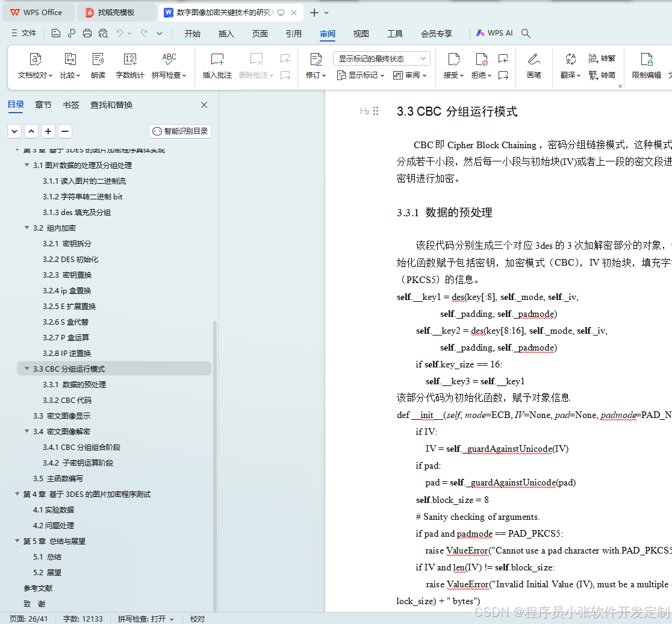672x624 pixels.
Task: Click the new tab plus button
Action: click(x=314, y=13)
